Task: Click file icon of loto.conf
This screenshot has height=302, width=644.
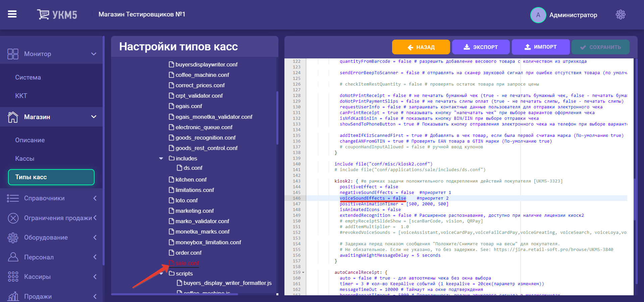Action: click(171, 200)
